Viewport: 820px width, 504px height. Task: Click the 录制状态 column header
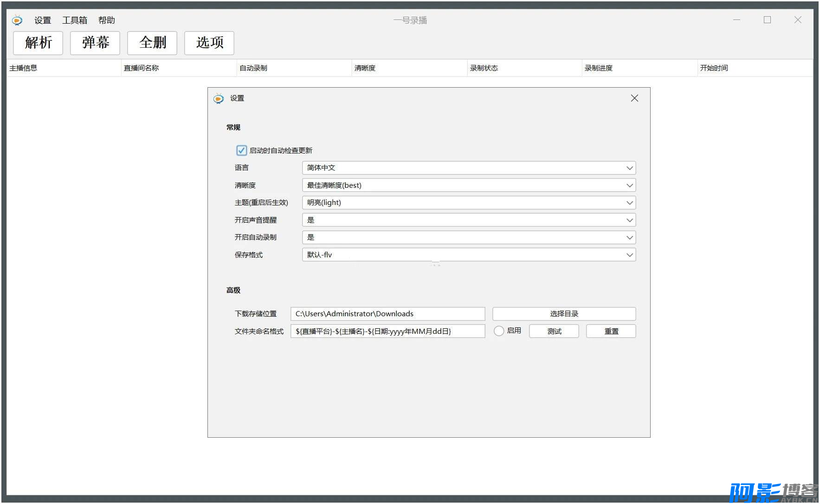point(525,68)
